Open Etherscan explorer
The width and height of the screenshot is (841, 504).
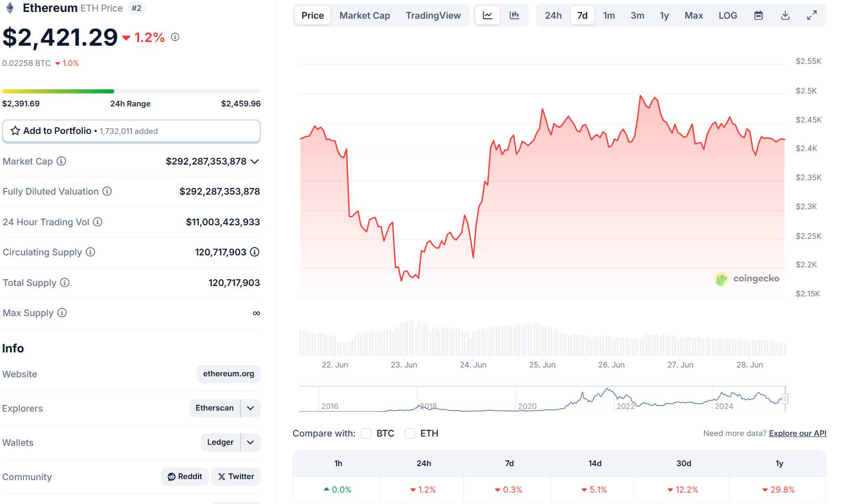215,408
